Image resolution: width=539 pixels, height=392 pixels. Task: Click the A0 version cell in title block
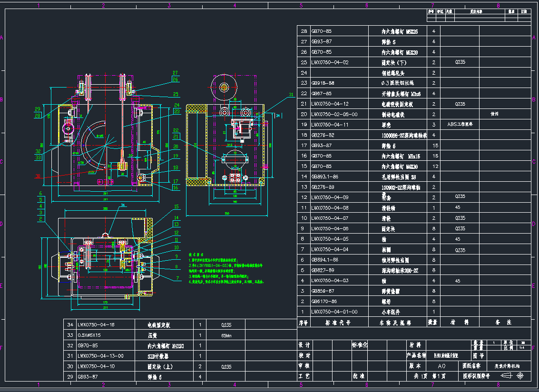[x=441, y=366]
